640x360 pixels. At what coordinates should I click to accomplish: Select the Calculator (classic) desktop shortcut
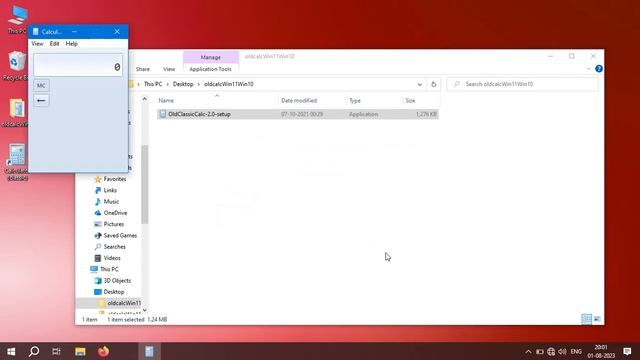click(x=16, y=162)
